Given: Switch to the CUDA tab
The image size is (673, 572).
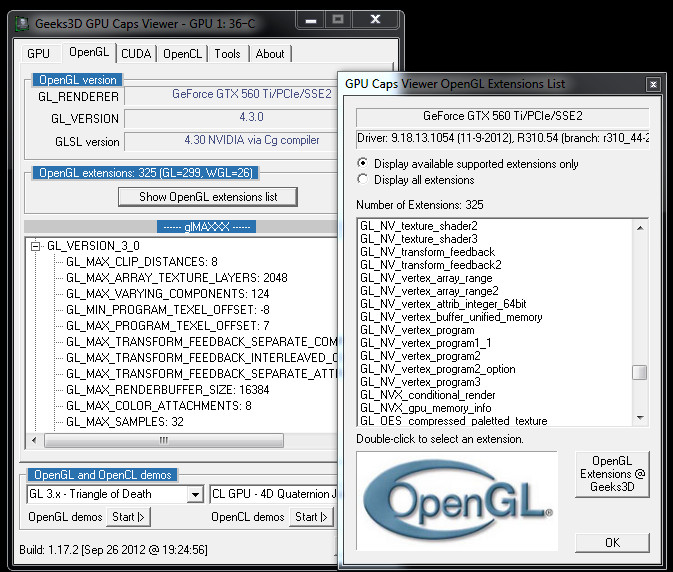Looking at the screenshot, I should (x=136, y=54).
